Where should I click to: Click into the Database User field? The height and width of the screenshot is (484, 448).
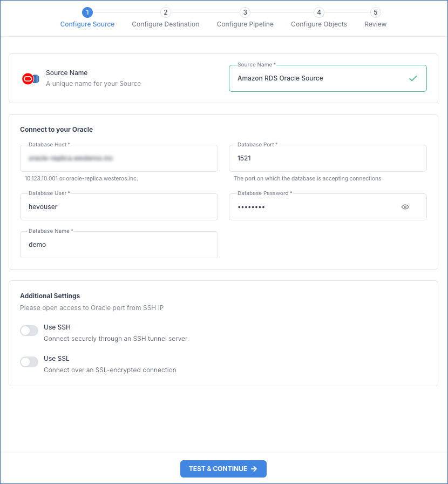coord(119,207)
